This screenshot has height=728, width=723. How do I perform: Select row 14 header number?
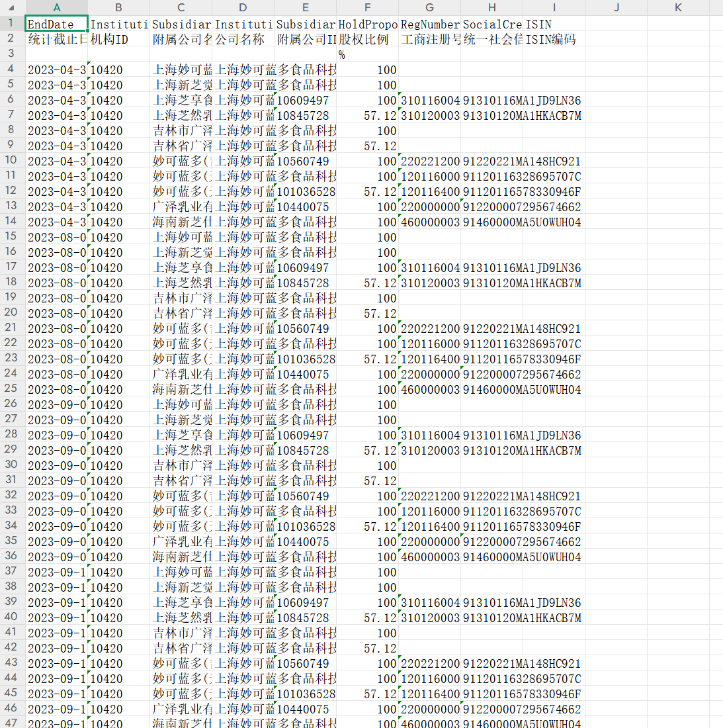tap(11, 221)
